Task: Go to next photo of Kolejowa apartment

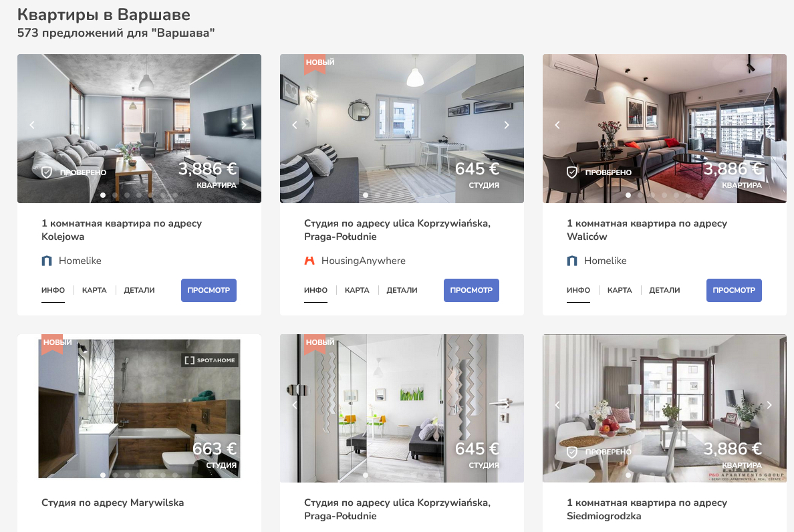Action: point(244,124)
